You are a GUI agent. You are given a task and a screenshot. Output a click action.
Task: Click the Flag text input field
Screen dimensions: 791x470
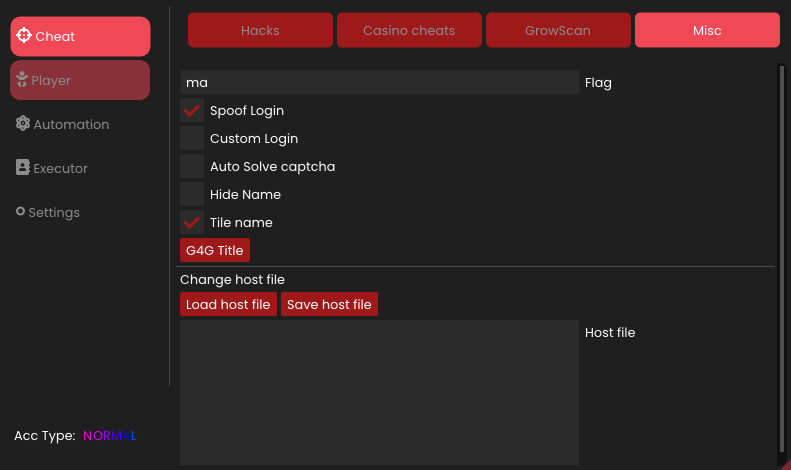point(379,83)
